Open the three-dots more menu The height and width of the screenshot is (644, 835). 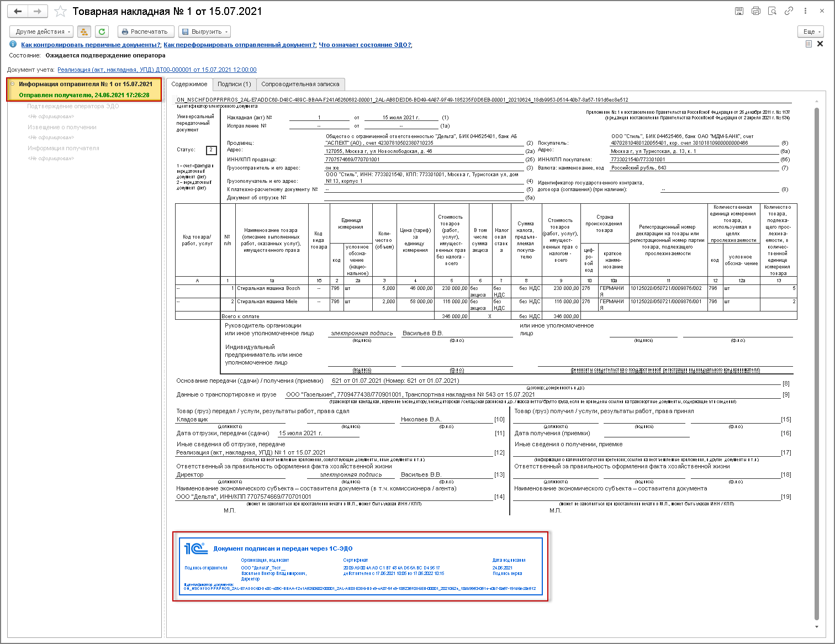pyautogui.click(x=806, y=11)
